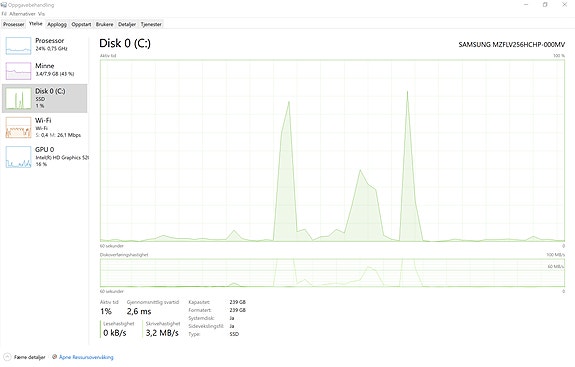Close the Oppgavebehandling window
Image resolution: width=575 pixels, height=367 pixels.
(565, 5)
